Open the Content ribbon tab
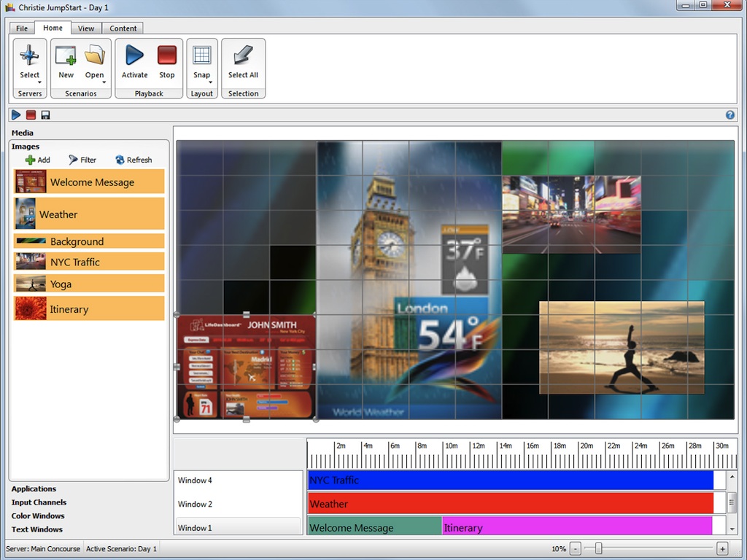 point(123,28)
